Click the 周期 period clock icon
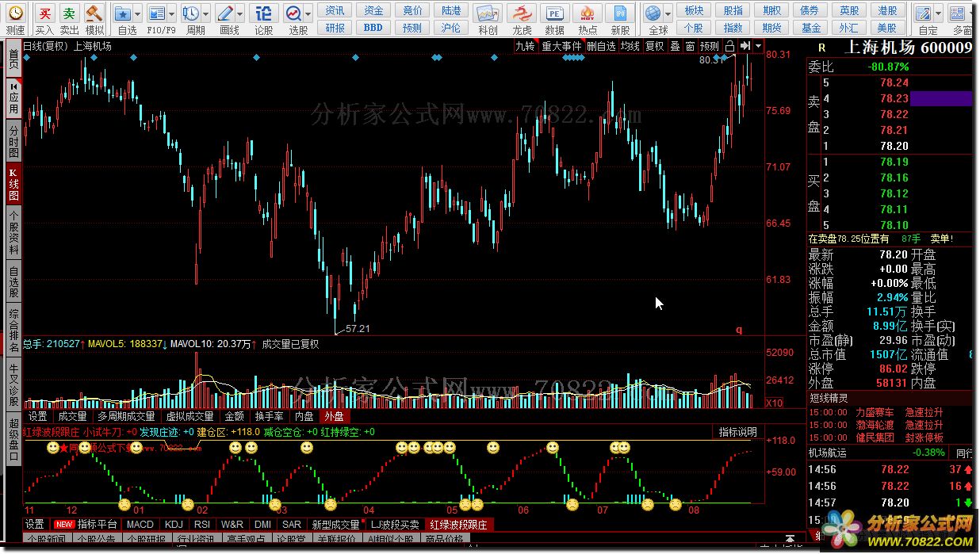The width and height of the screenshot is (980, 554). [x=190, y=13]
